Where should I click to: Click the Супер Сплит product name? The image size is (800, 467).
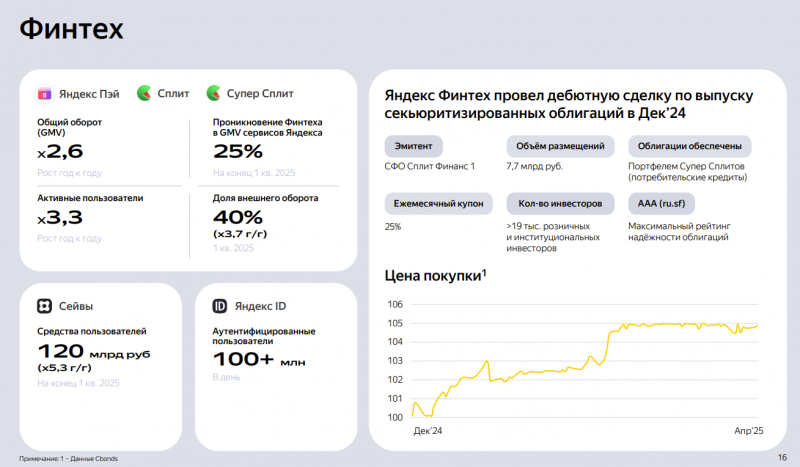(x=260, y=93)
